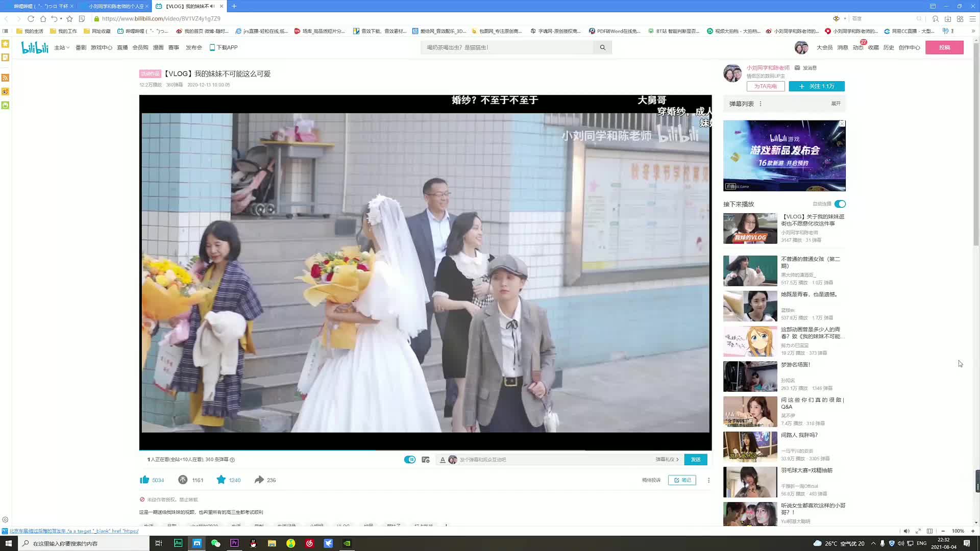The width and height of the screenshot is (980, 551).
Task: Click bilibili search box
Action: click(508, 47)
